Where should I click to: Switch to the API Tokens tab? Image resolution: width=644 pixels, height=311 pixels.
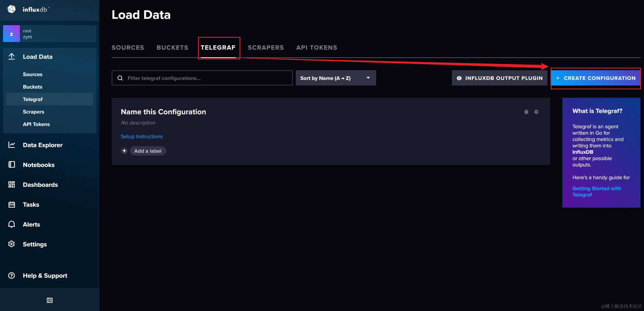317,48
